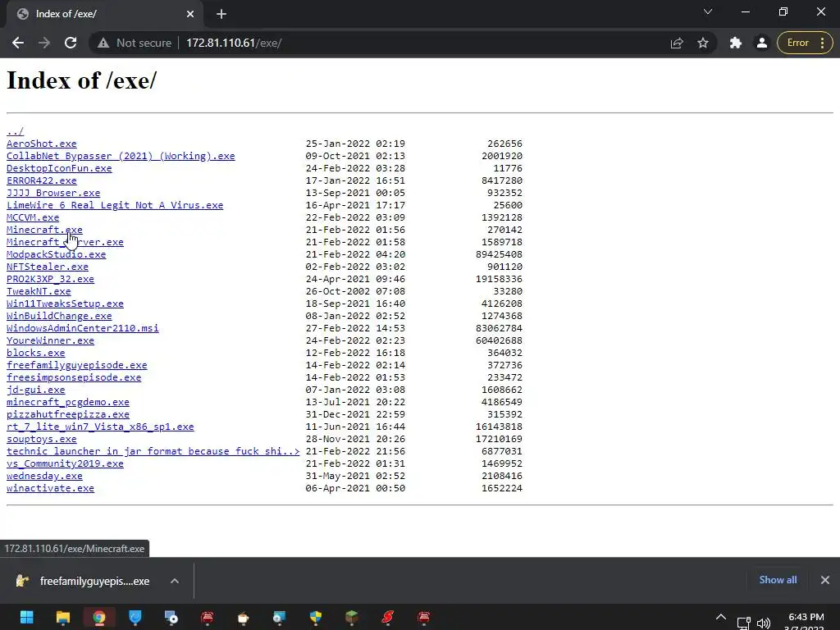Click CollabNet Bypasser (2021) (Working).exe link
This screenshot has width=840, height=630.
tap(121, 156)
